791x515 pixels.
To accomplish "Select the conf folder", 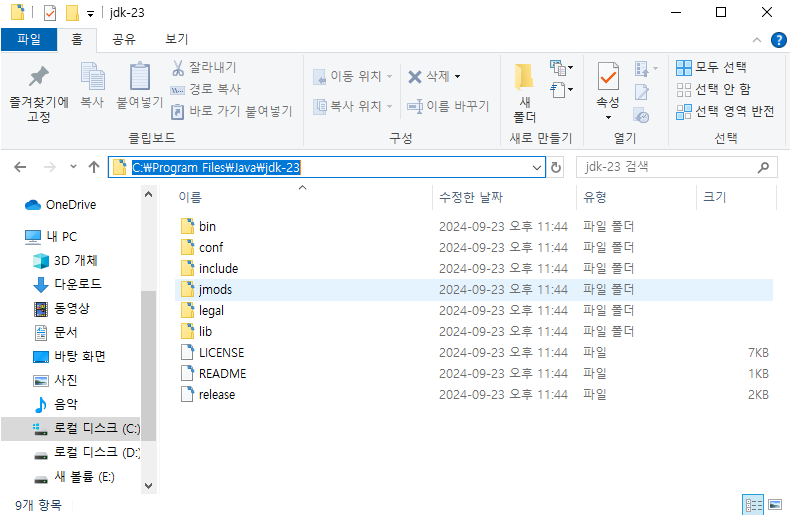I will [x=474, y=248].
